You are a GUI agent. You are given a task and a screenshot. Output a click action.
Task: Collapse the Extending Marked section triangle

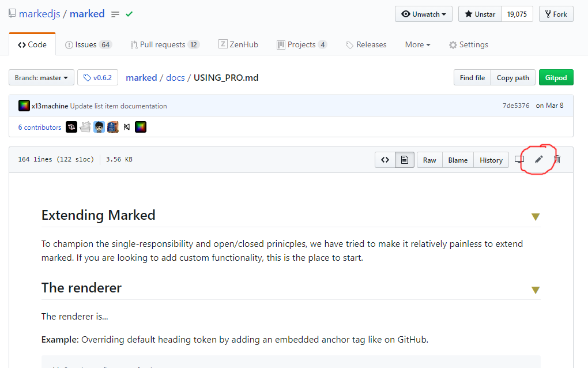[x=536, y=217]
